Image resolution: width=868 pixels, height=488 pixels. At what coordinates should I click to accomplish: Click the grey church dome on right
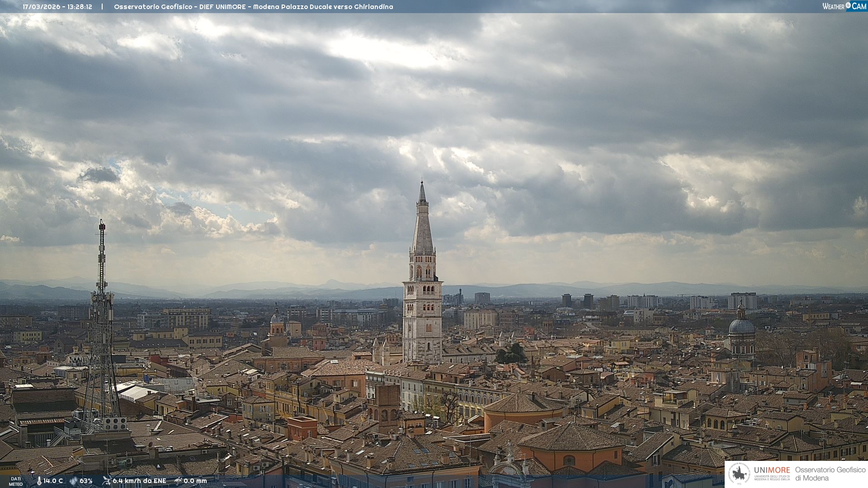point(741,326)
